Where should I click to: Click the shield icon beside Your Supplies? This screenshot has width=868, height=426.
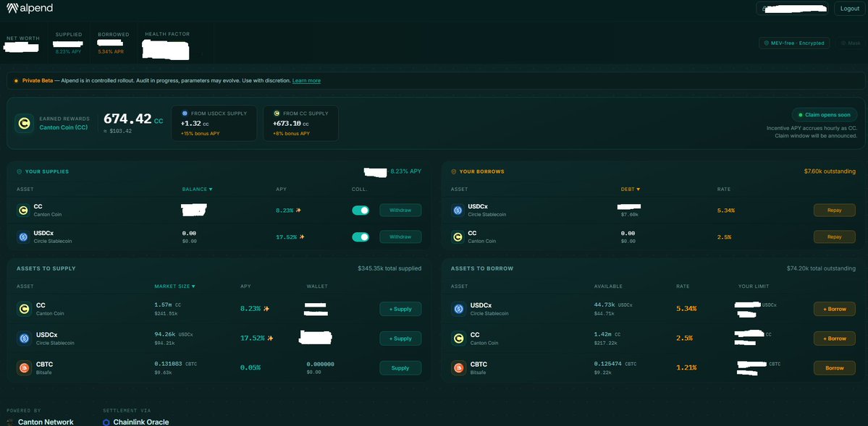20,171
